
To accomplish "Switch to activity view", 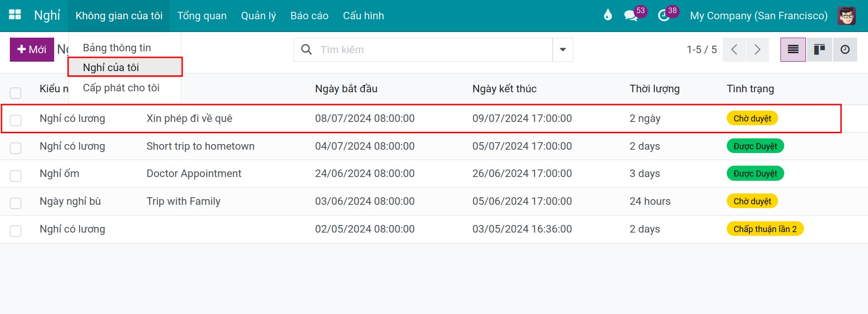I will pos(845,49).
